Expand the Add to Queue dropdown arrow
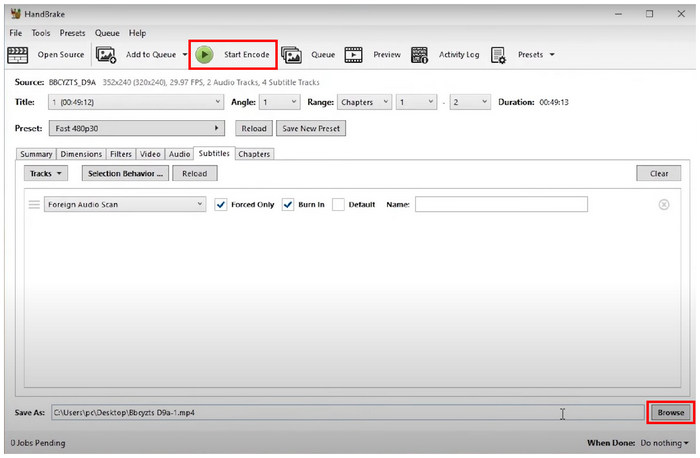 pos(185,55)
